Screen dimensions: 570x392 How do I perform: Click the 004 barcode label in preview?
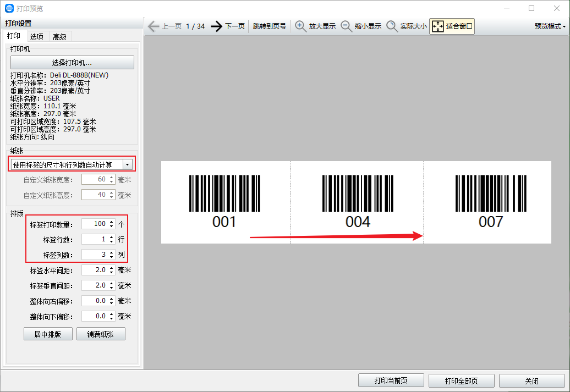(358, 202)
